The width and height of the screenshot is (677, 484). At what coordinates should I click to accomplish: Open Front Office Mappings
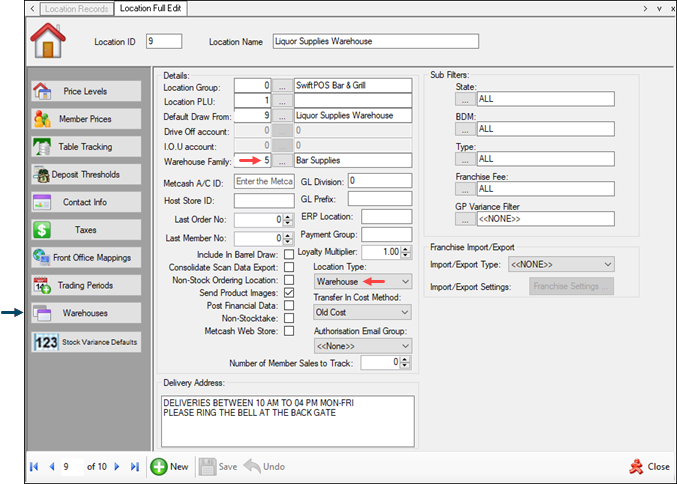[86, 257]
